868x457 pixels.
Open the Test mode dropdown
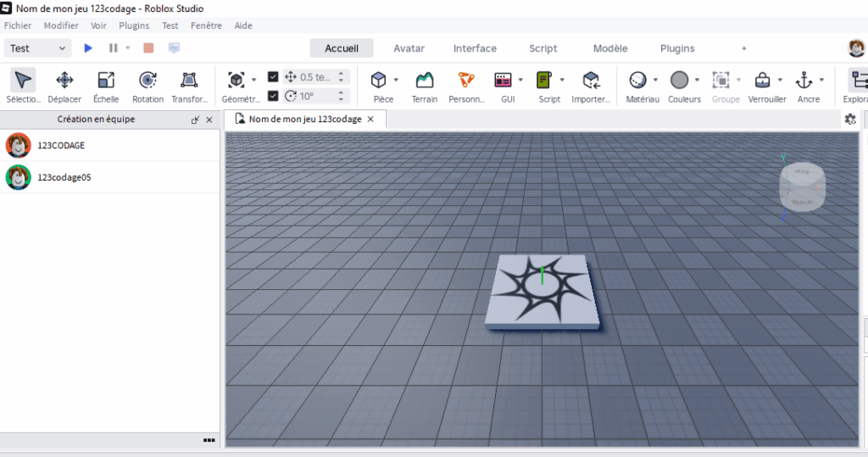(38, 48)
